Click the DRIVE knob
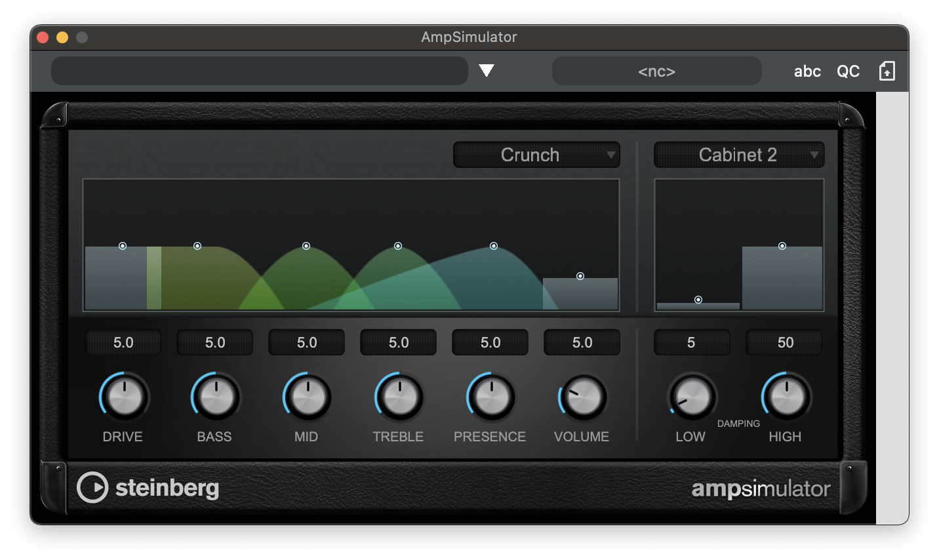The width and height of the screenshot is (939, 560). pos(124,397)
